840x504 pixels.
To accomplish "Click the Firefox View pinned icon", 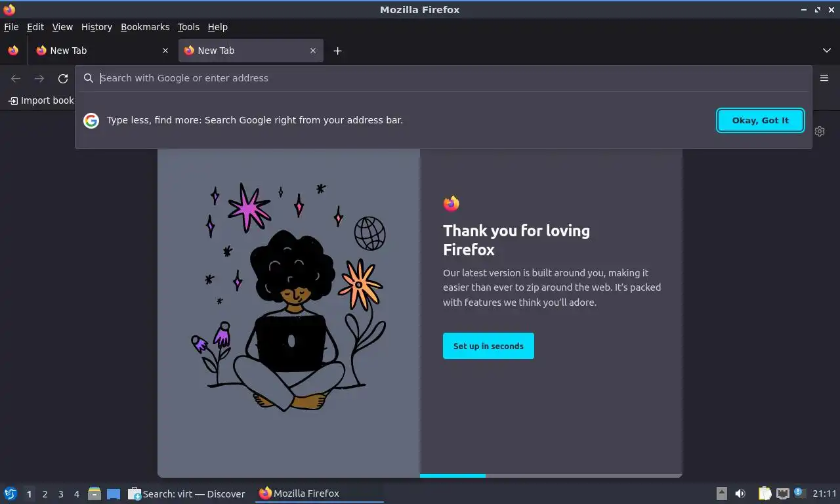I will [13, 51].
